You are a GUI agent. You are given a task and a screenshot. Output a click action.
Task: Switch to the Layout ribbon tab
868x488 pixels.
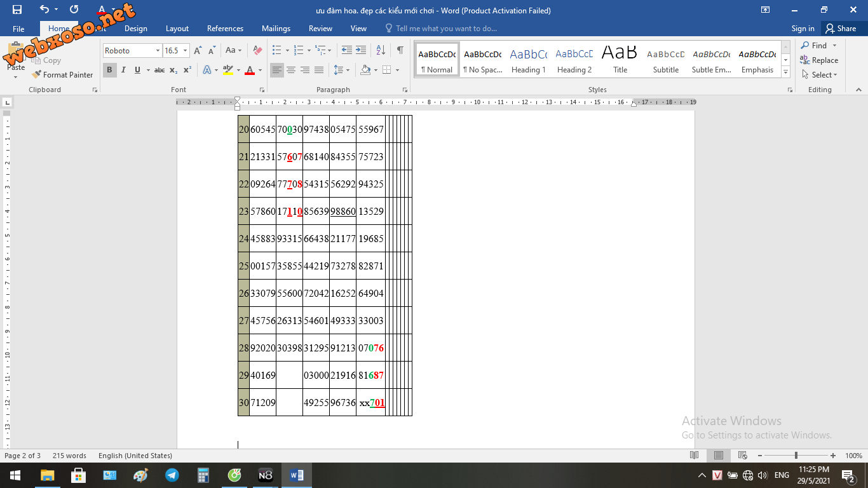pos(177,29)
